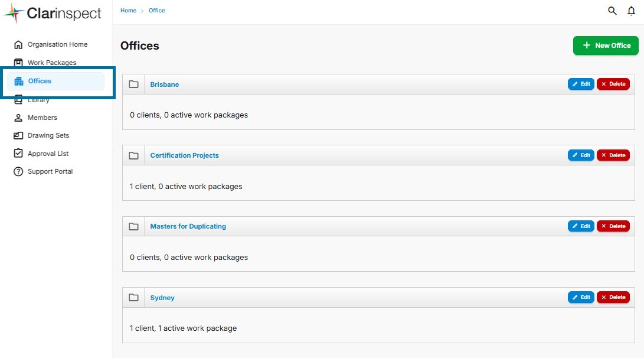The width and height of the screenshot is (644, 358).
Task: Visit the Support Portal
Action: [50, 171]
